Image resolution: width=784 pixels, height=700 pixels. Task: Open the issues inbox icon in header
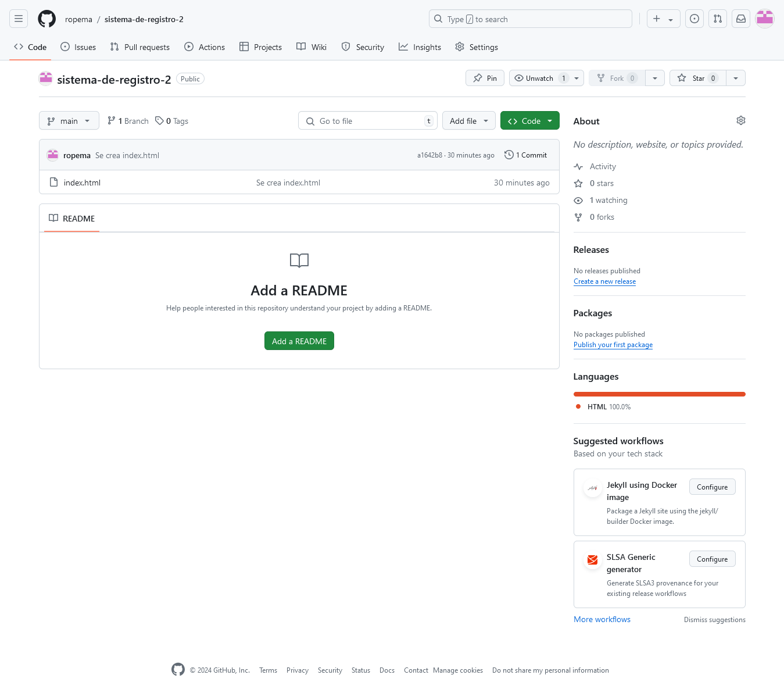694,19
